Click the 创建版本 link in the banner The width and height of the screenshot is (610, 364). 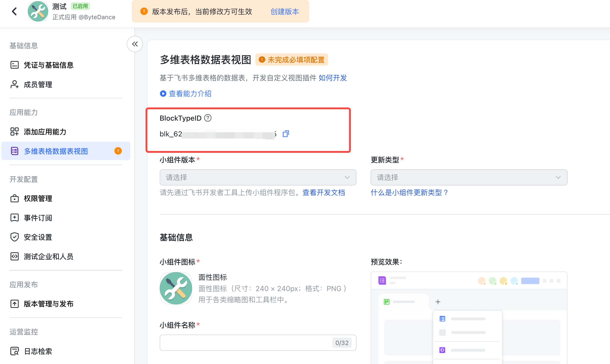pyautogui.click(x=284, y=11)
